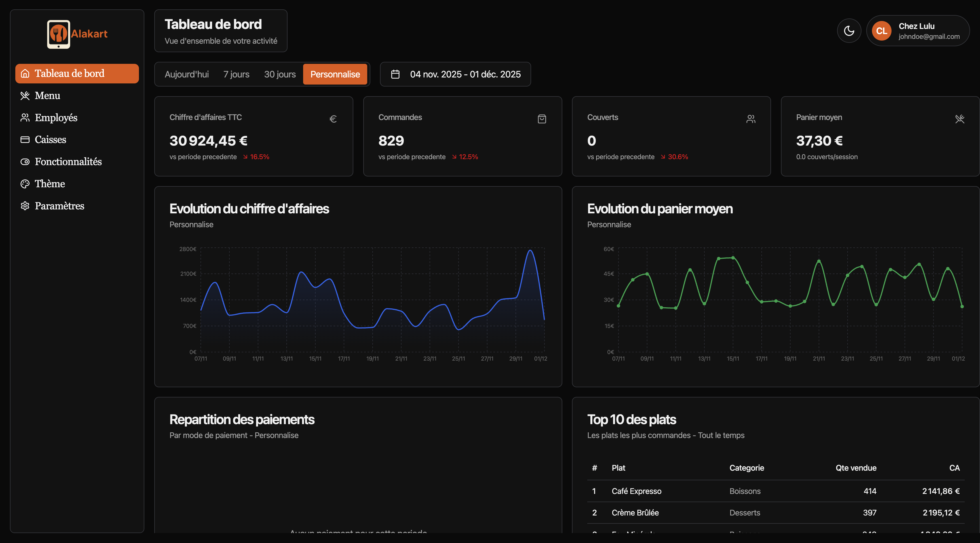Enable the Aujourd'hui period filter
This screenshot has width=980, height=543.
tap(186, 74)
